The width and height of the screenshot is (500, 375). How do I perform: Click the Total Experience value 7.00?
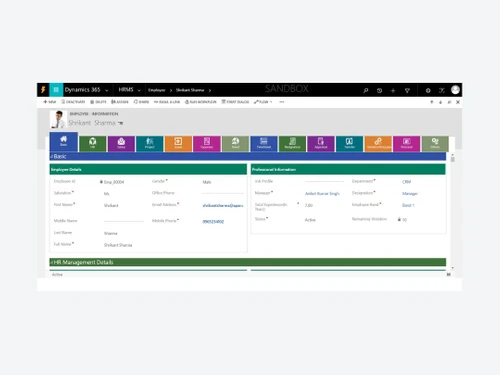point(309,205)
